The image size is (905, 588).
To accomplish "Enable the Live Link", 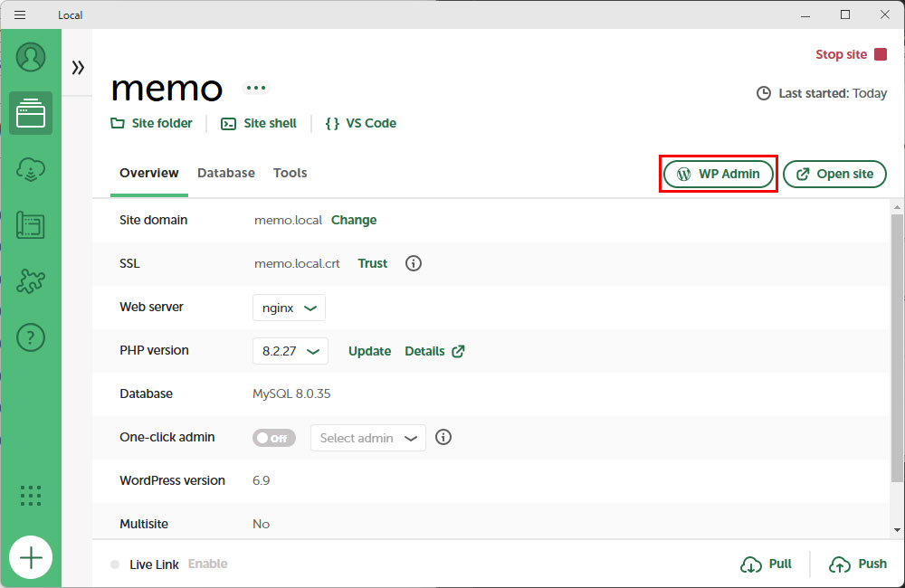I will click(207, 564).
